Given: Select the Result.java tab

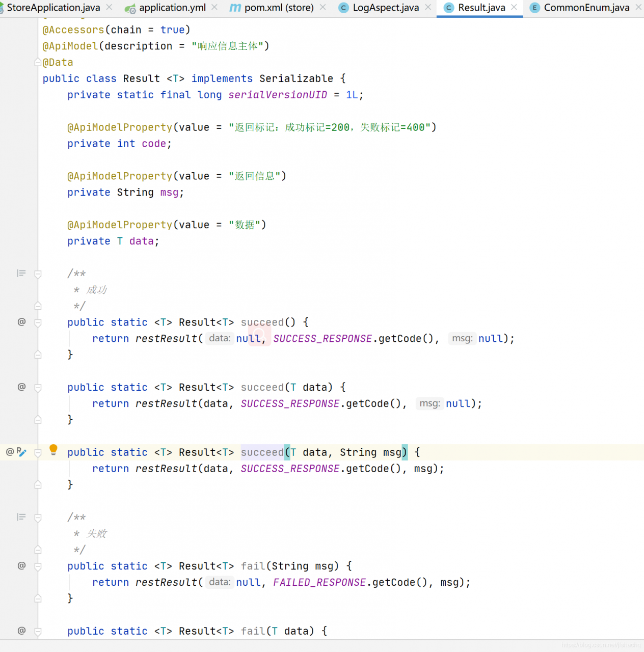Looking at the screenshot, I should point(481,8).
